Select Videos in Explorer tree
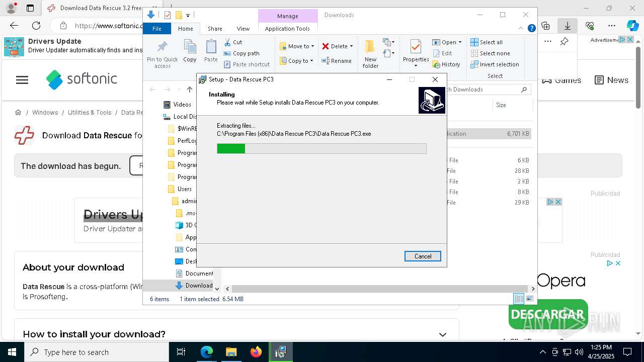This screenshot has width=644, height=362. click(177, 105)
